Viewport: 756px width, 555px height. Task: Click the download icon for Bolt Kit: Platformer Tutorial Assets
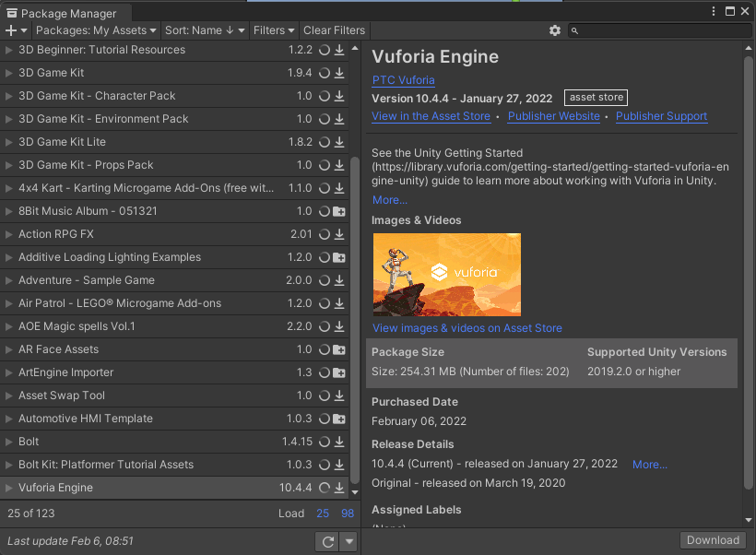pos(339,465)
